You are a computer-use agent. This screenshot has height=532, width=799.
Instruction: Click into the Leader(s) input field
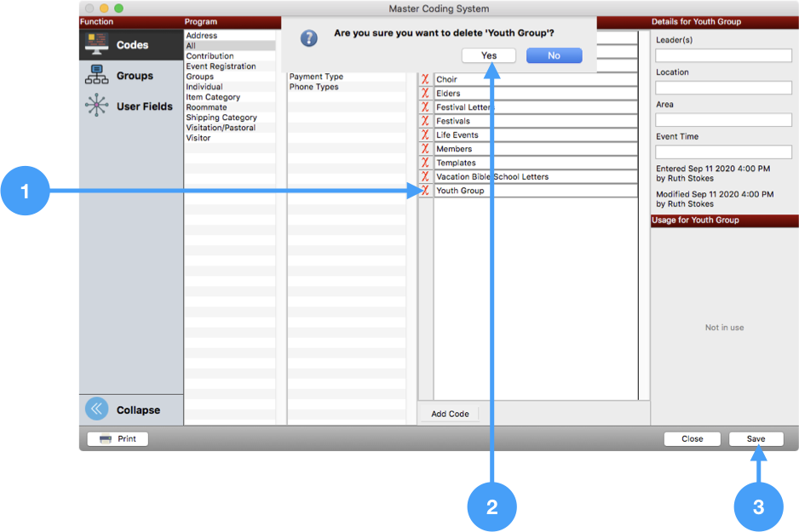[x=723, y=55]
